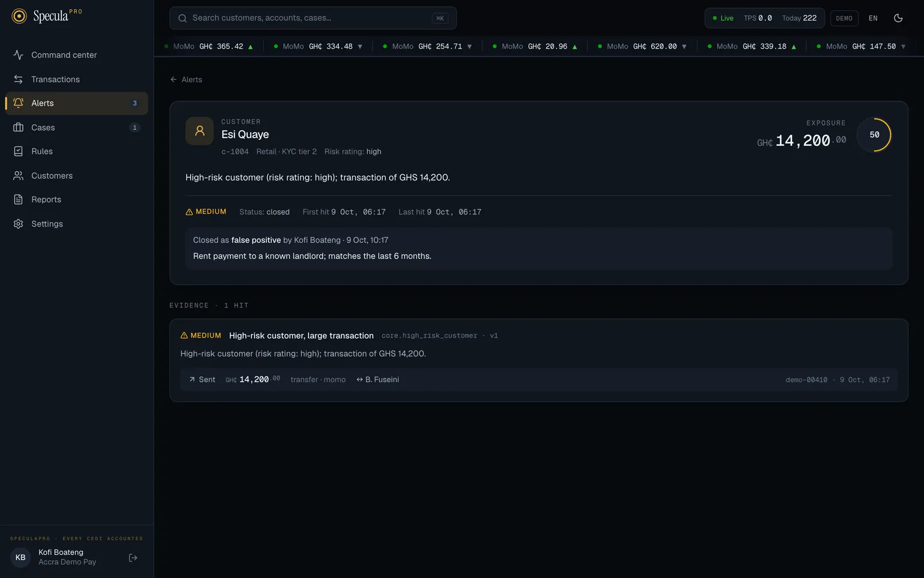This screenshot has height=578, width=924.
Task: Open the EN language selector
Action: click(873, 18)
